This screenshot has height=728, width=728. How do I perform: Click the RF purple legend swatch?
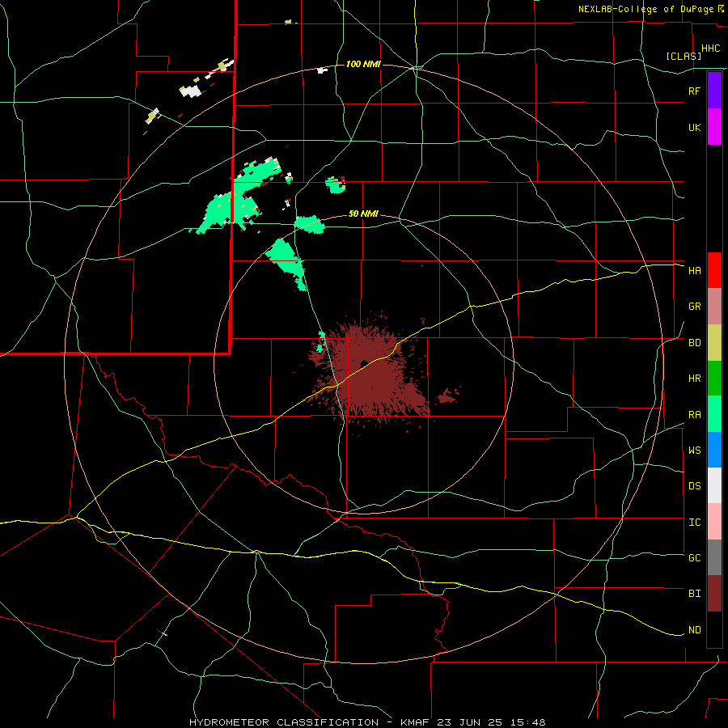click(x=714, y=91)
